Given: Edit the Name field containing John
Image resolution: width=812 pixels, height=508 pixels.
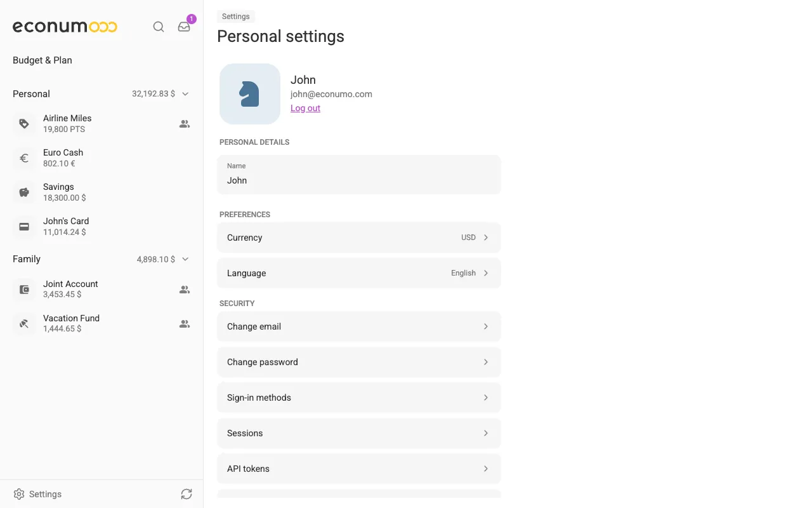Looking at the screenshot, I should [x=359, y=175].
